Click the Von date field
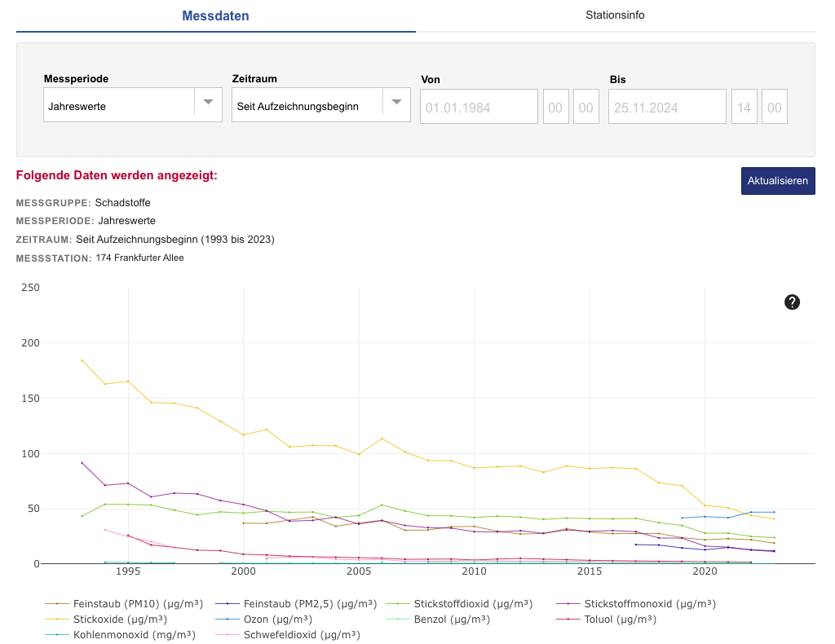835x644 pixels. (479, 107)
